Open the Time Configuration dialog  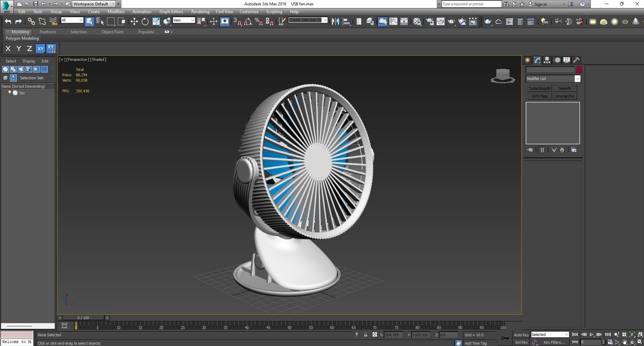coord(610,342)
